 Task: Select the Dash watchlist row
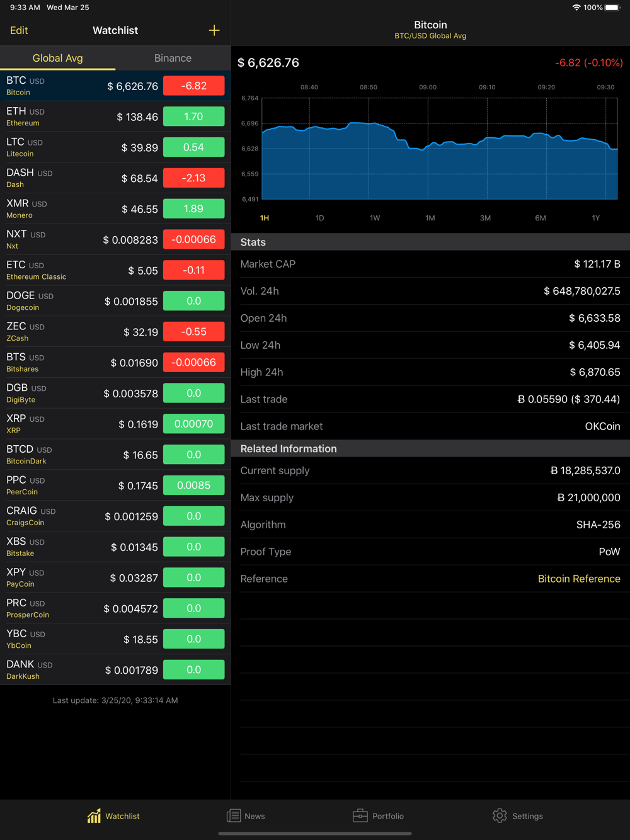tap(115, 178)
